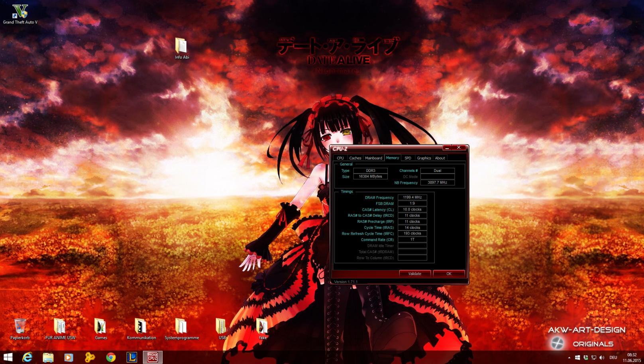Click the DEU input language indicator
This screenshot has height=364, width=644.
613,358
